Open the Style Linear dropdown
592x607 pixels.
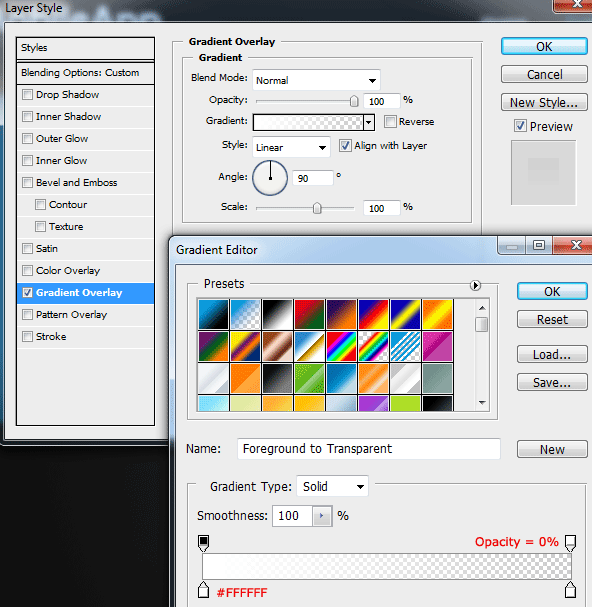pos(291,147)
